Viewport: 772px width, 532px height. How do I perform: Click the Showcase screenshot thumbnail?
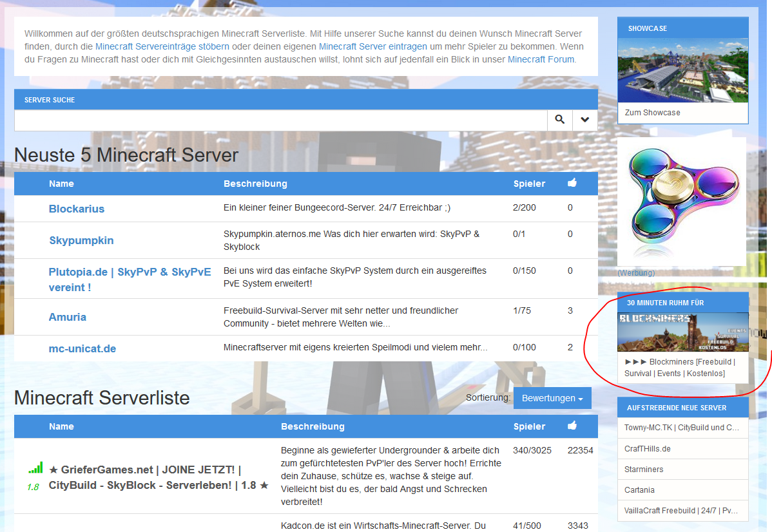[682, 70]
